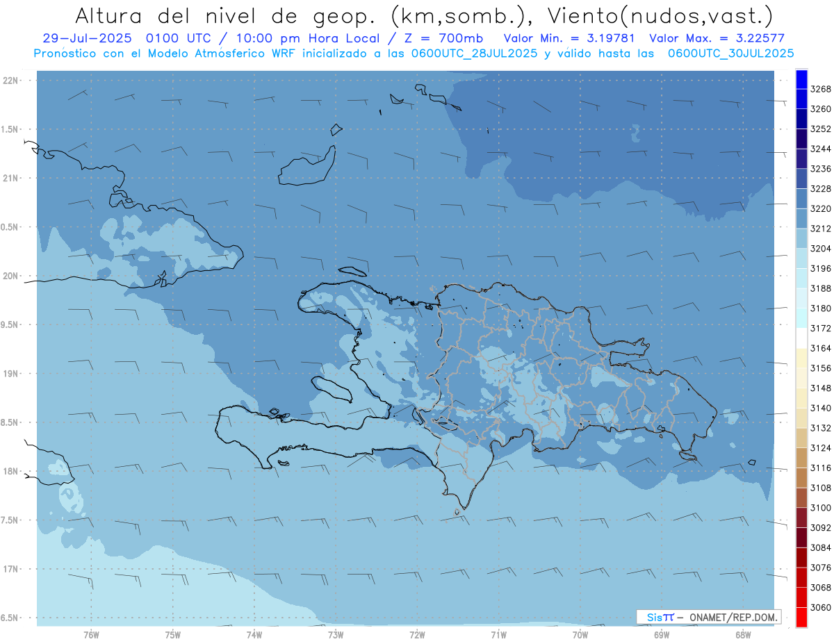
Task: Click the '18N' latitude label
Action: click(x=10, y=471)
